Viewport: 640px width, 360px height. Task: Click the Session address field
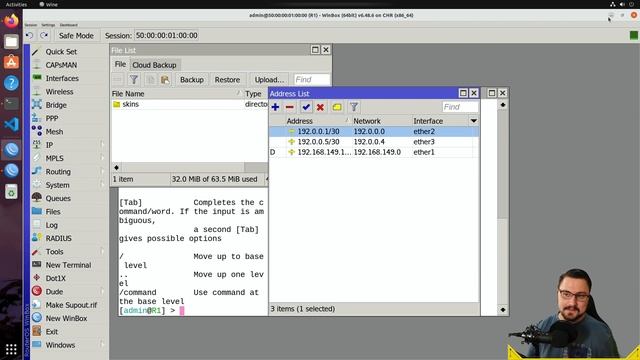167,36
